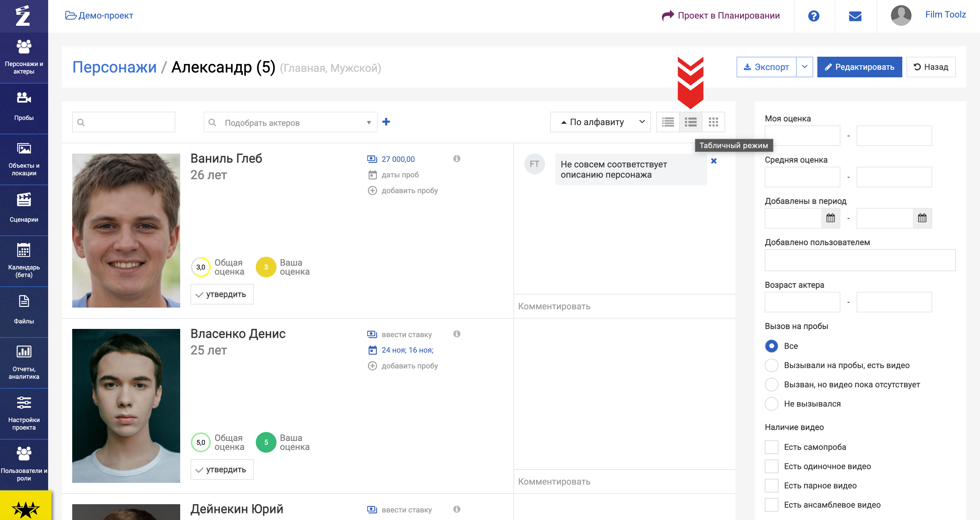
Task: Go to Персонажи breadcrumb link
Action: [x=115, y=67]
